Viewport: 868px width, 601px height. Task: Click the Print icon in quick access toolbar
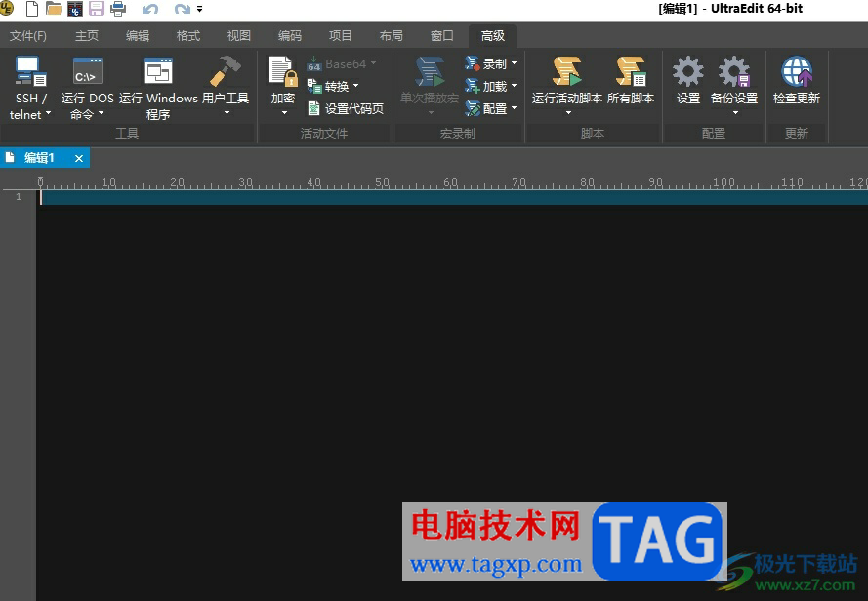coord(118,9)
